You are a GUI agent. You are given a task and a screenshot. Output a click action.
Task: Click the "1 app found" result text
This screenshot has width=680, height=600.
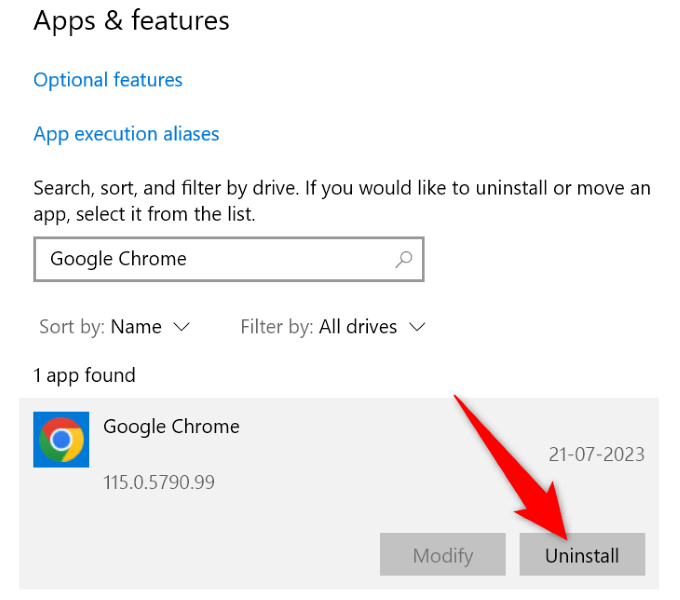click(84, 376)
